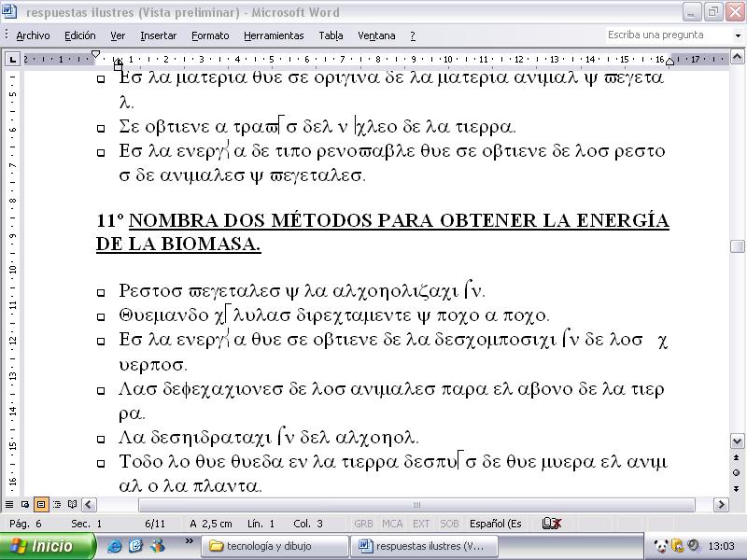
Task: Click bullet text starting Σε οβτιενε
Action: pos(317,127)
